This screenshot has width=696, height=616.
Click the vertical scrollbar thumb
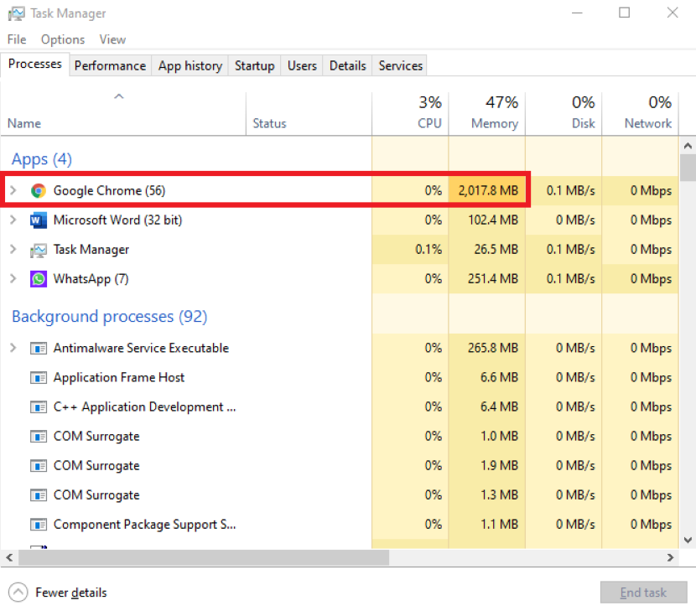pos(688,168)
